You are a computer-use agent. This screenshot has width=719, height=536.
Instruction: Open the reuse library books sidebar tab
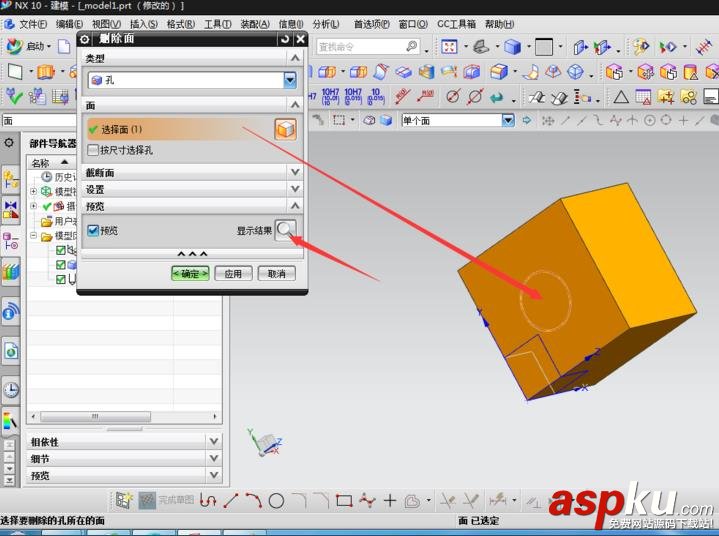pos(10,271)
